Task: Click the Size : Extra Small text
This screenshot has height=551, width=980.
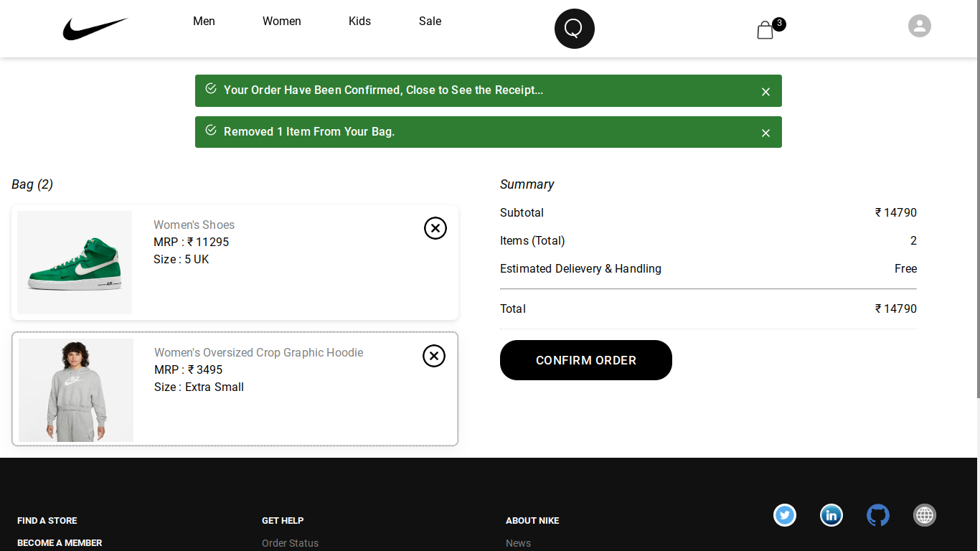Action: [x=199, y=387]
